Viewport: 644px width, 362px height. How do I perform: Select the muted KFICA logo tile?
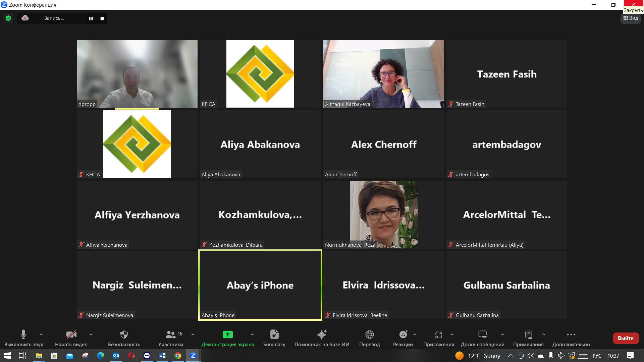(137, 144)
